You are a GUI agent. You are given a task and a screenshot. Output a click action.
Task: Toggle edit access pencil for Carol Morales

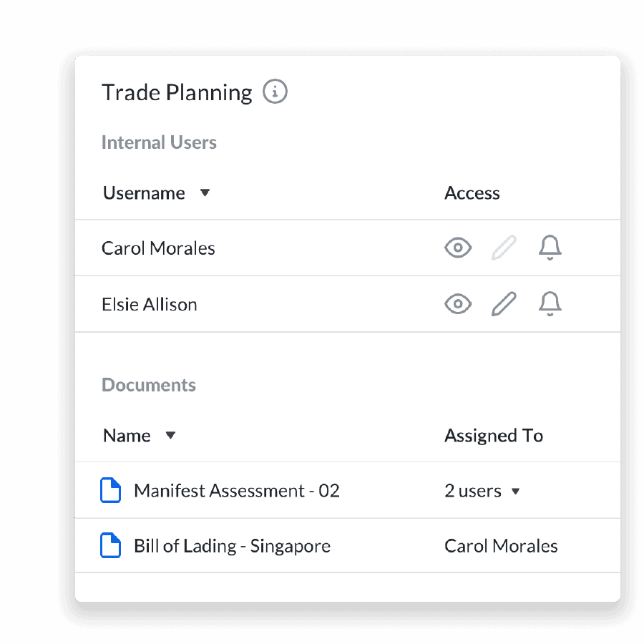(504, 248)
